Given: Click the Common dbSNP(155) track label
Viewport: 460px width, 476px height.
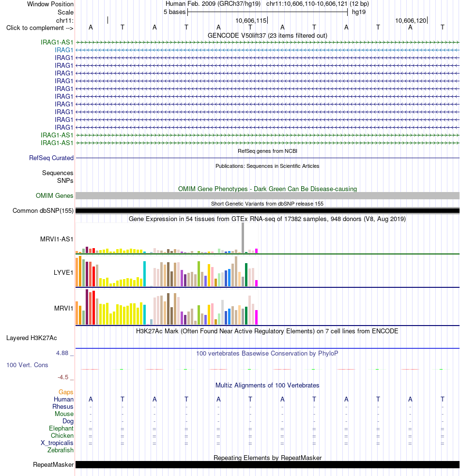Looking at the screenshot, I should [43, 211].
